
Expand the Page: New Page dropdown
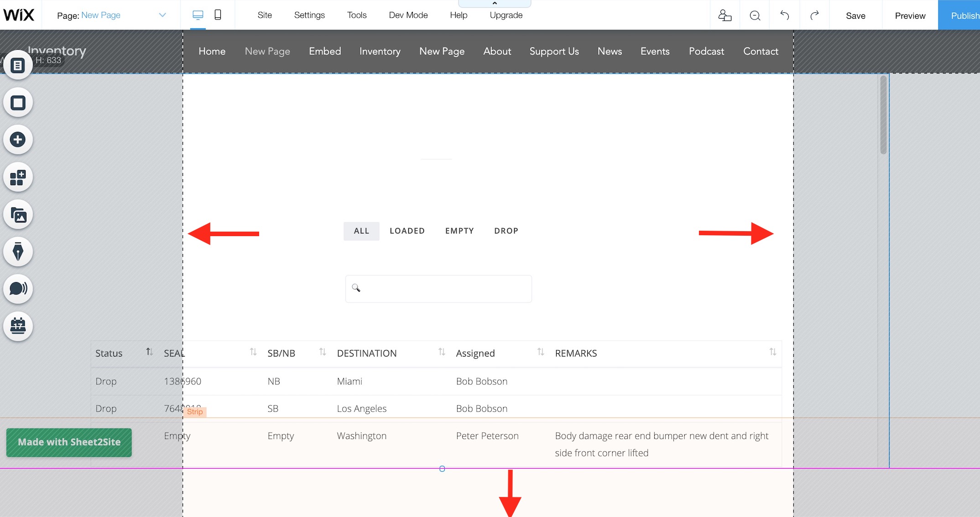[162, 15]
